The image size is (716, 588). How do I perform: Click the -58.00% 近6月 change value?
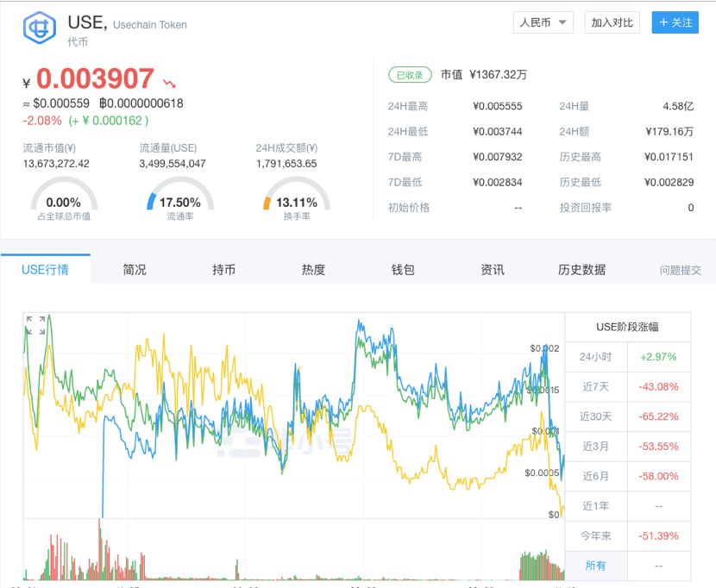[x=658, y=476]
